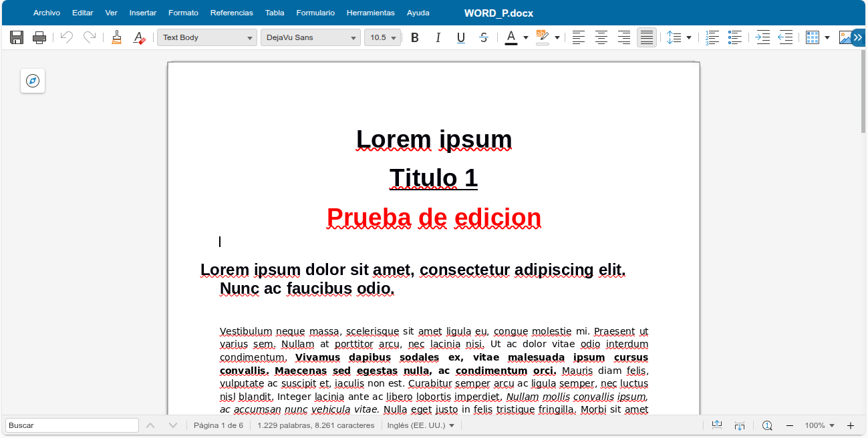Toggle justified alignment

pyautogui.click(x=646, y=37)
